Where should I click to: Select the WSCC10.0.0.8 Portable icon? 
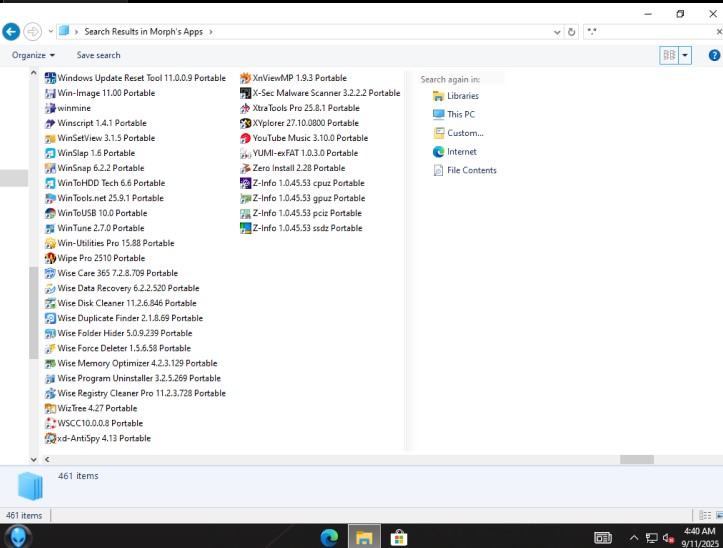click(x=50, y=423)
